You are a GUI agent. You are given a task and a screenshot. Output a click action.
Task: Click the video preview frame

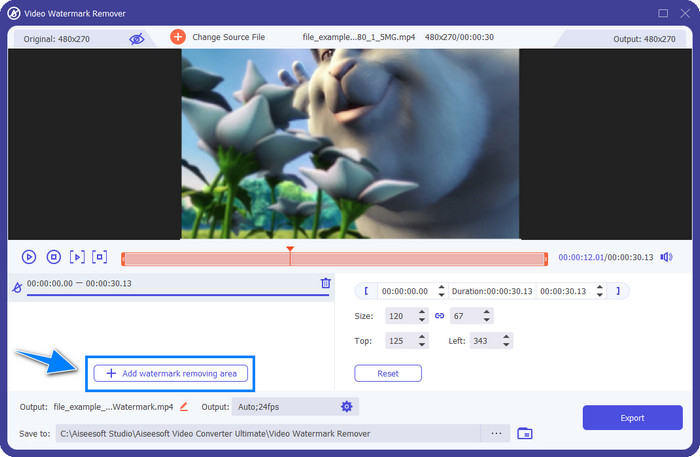[x=350, y=144]
